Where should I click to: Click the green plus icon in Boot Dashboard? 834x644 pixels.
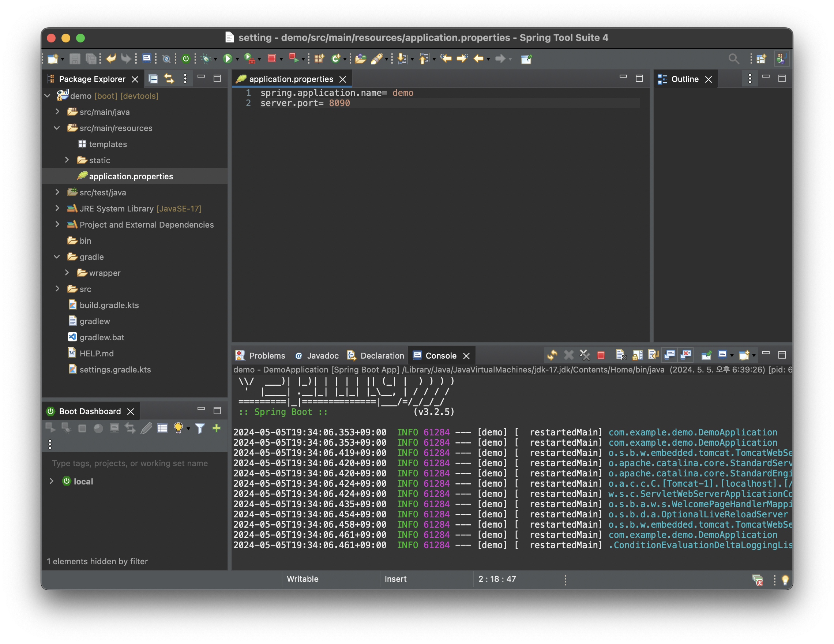coord(217,428)
